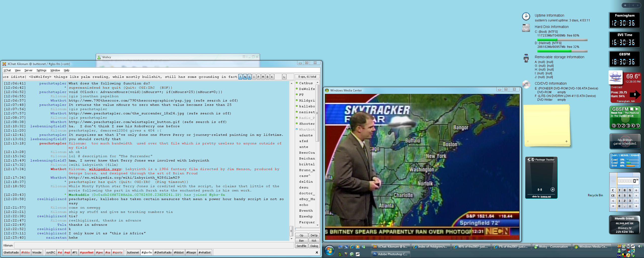This screenshot has height=258, width=644.
Task: Launch uTorrent from quick launch
Action: pos(352,254)
